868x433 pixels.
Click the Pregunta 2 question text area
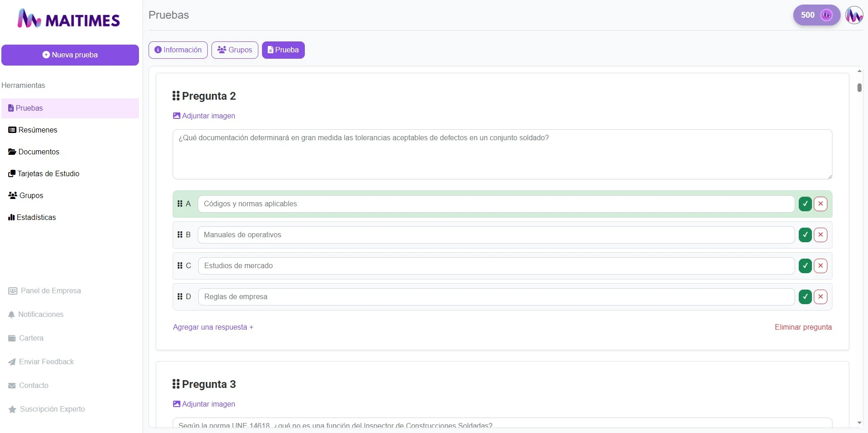click(x=502, y=154)
